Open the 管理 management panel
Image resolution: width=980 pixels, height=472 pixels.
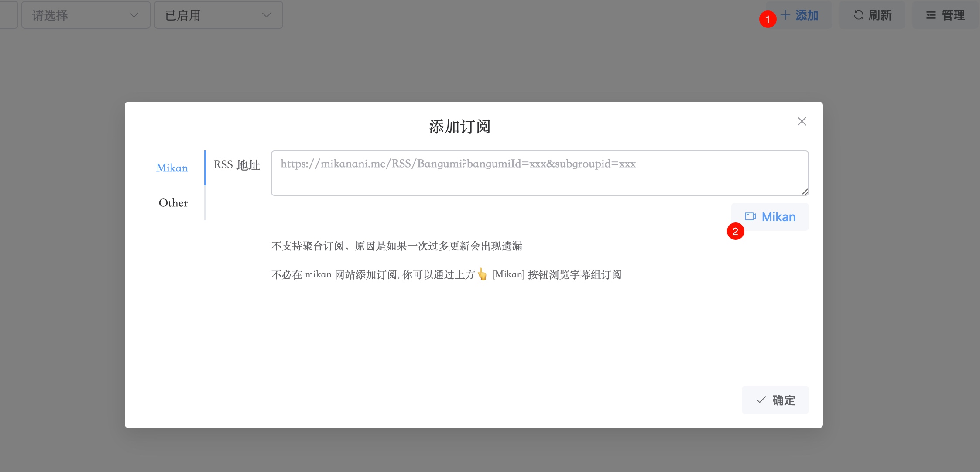[x=945, y=15]
